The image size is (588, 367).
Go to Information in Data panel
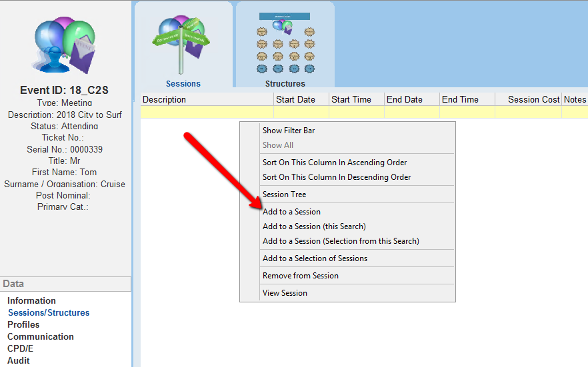(x=31, y=301)
